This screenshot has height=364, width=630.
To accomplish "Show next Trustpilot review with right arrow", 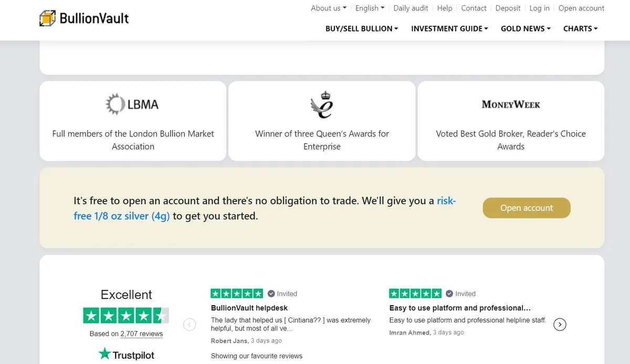I will coord(560,325).
